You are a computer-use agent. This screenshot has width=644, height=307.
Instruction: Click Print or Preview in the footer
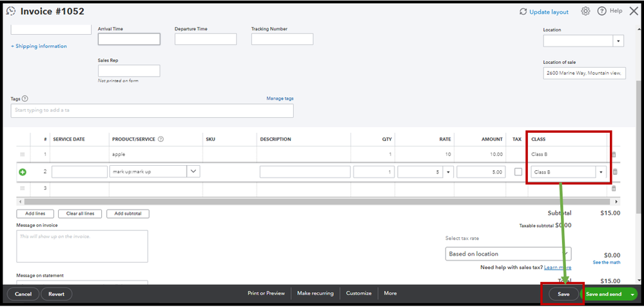pos(266,293)
